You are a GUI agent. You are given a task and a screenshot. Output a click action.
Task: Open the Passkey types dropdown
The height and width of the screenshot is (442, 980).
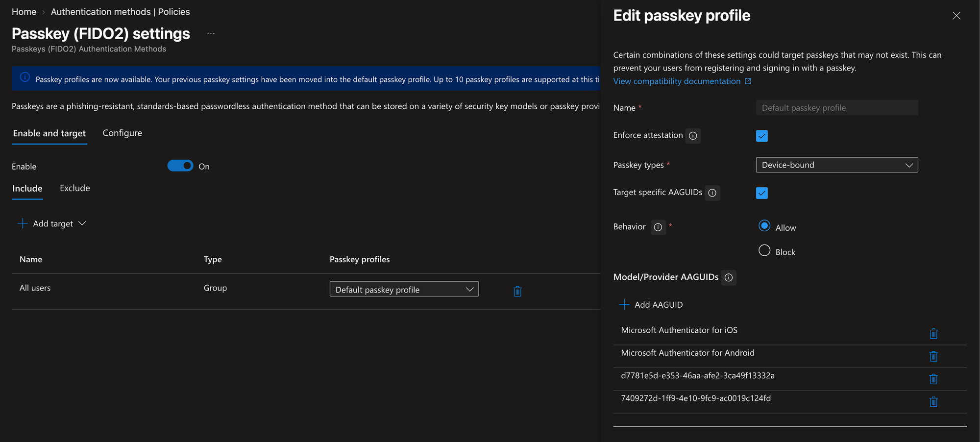pos(837,165)
